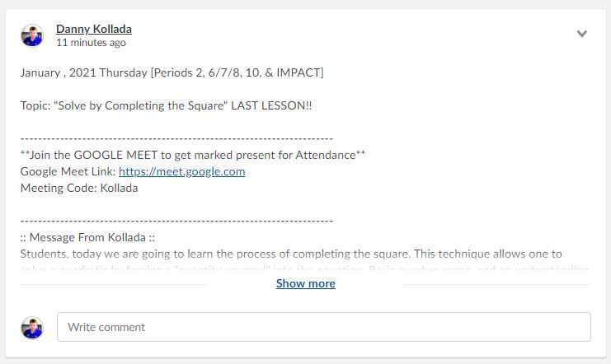Click the faded message line above Show more
This screenshot has height=364, width=611.
coord(303,268)
